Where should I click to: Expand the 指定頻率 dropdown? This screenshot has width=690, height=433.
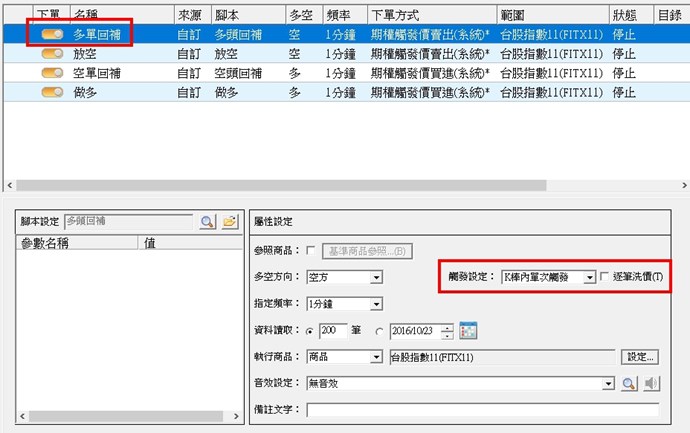coord(376,304)
